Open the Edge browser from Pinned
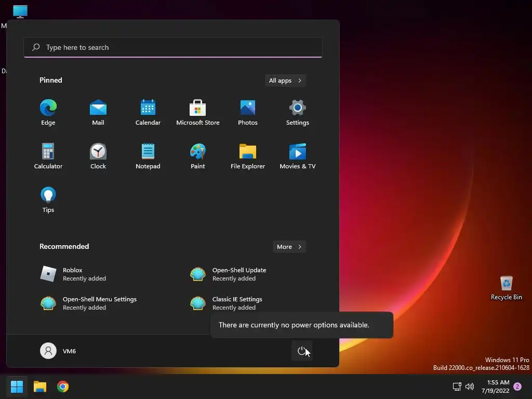Viewport: 532px width, 399px height. [48, 112]
